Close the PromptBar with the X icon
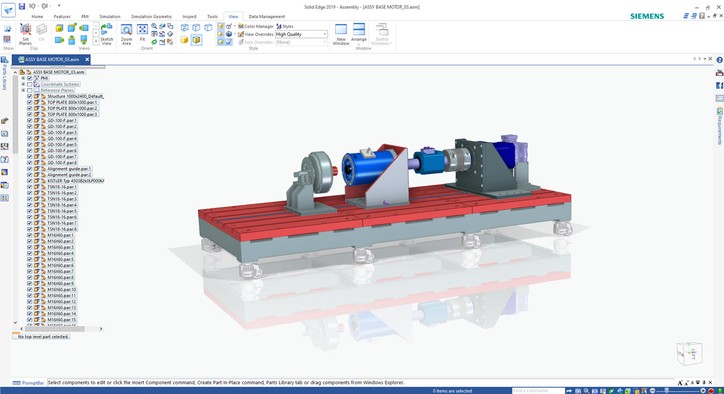This screenshot has width=724, height=394. (x=711, y=382)
